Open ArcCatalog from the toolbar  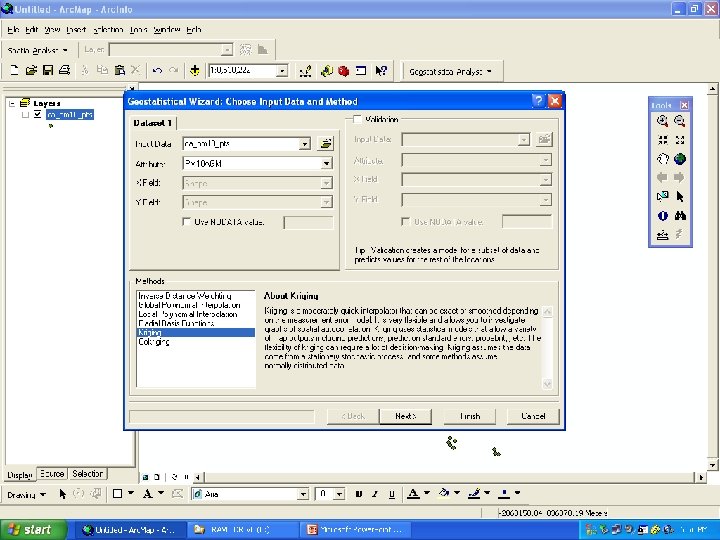(326, 71)
